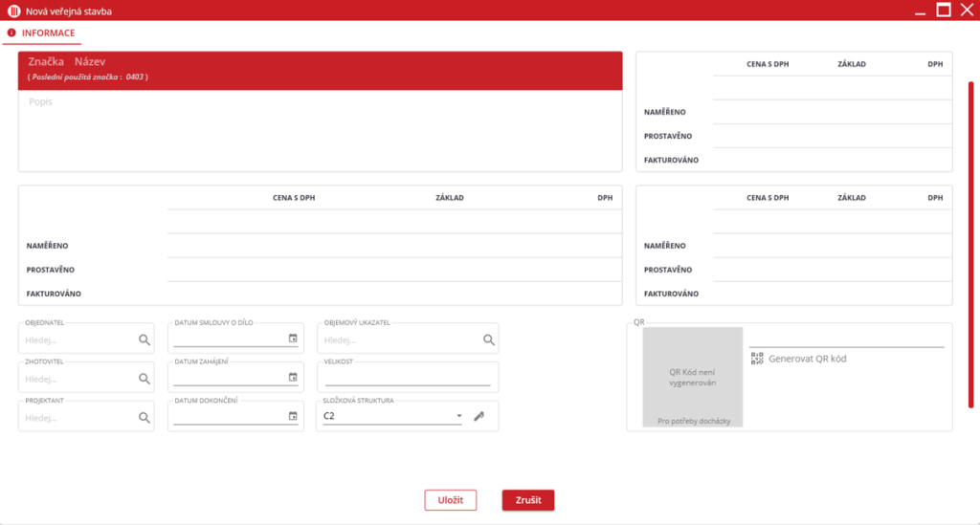Image resolution: width=980 pixels, height=525 pixels.
Task: Expand the Složková struktura C2 dropdown
Action: tap(459, 416)
